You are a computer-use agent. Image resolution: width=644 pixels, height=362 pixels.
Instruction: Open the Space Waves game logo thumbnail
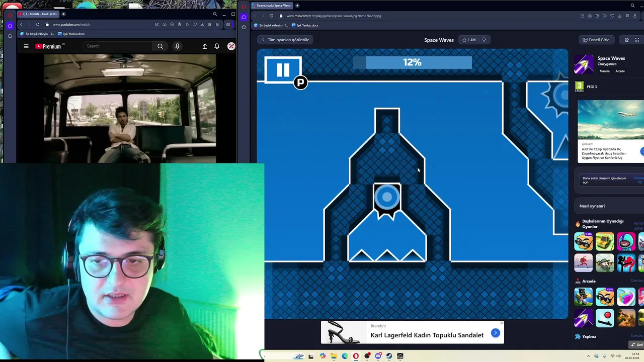(x=584, y=64)
